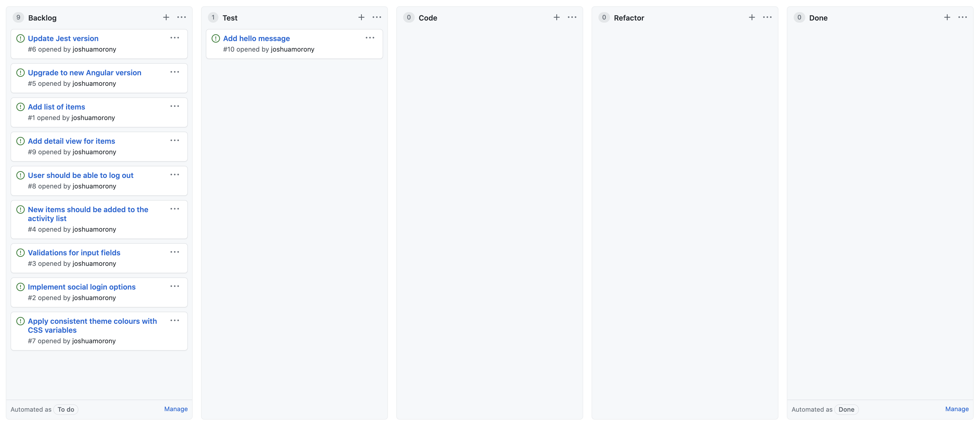Viewport: 980px width, 428px height.
Task: Add a card to Test column
Action: [x=361, y=17]
